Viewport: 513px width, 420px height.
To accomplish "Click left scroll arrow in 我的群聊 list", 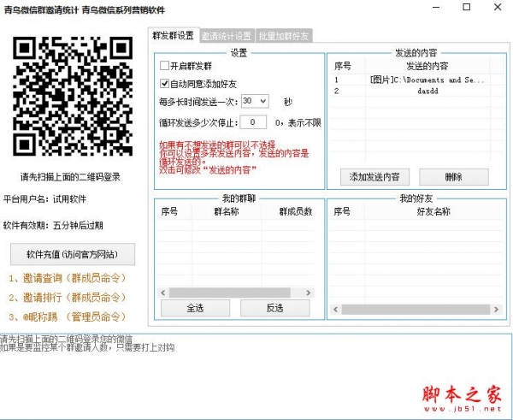I will [x=163, y=293].
